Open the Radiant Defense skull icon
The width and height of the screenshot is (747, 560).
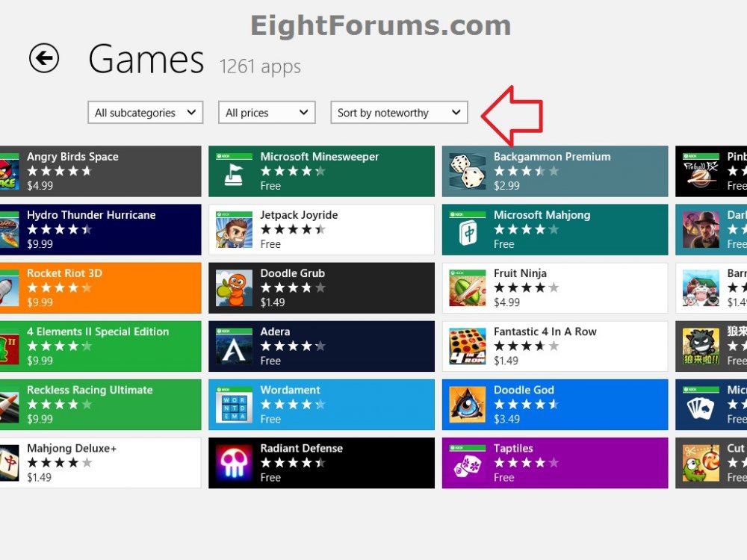pos(233,462)
